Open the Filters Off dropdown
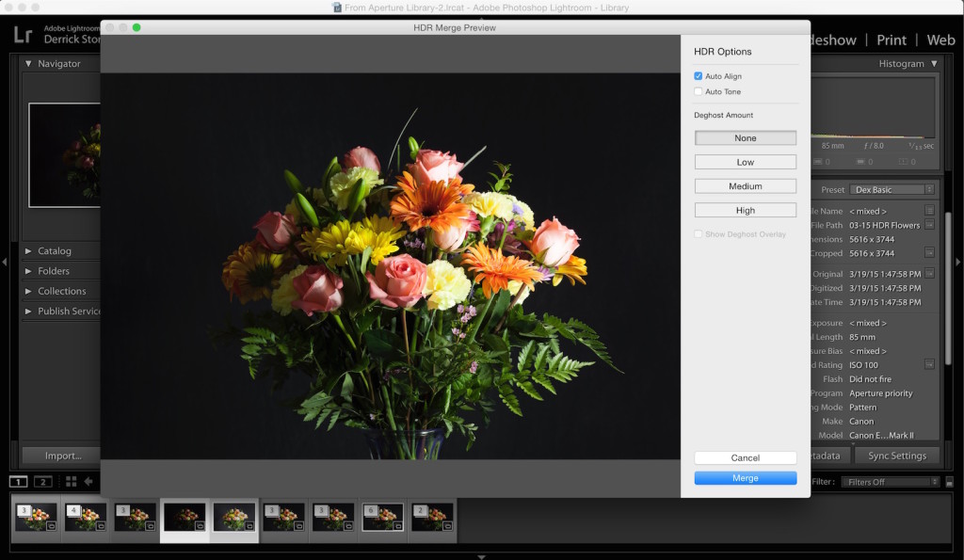964x560 pixels. click(890, 482)
